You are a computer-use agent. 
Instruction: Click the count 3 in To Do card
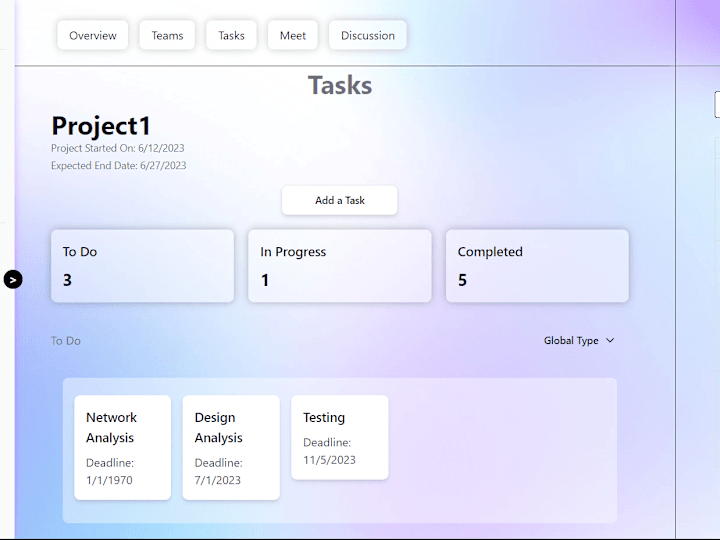click(67, 280)
